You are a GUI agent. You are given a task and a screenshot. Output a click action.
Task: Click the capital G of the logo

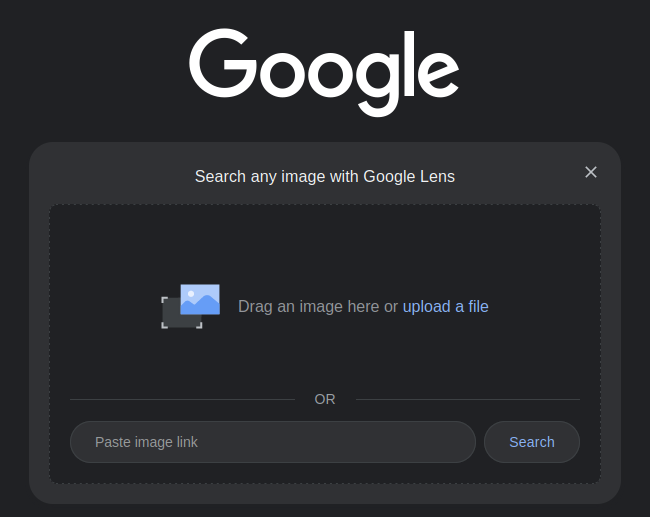pos(223,63)
